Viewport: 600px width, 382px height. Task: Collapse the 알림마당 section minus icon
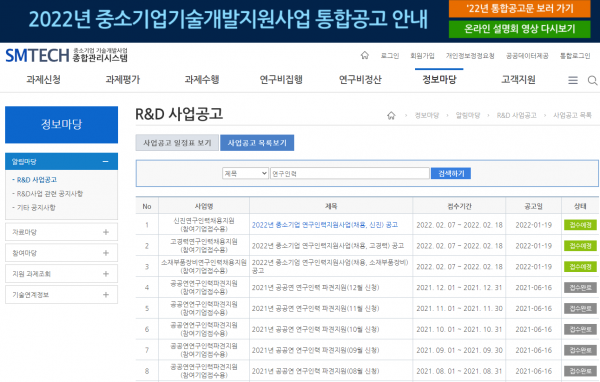106,162
